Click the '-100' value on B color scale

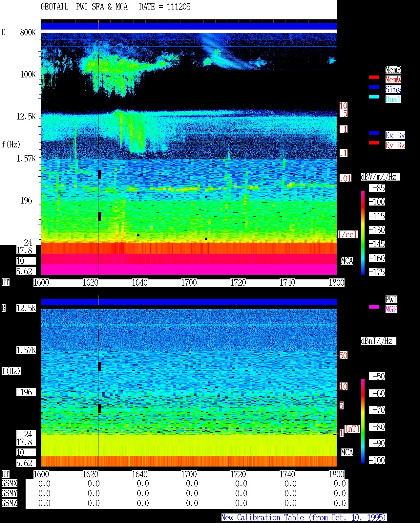pyautogui.click(x=377, y=461)
